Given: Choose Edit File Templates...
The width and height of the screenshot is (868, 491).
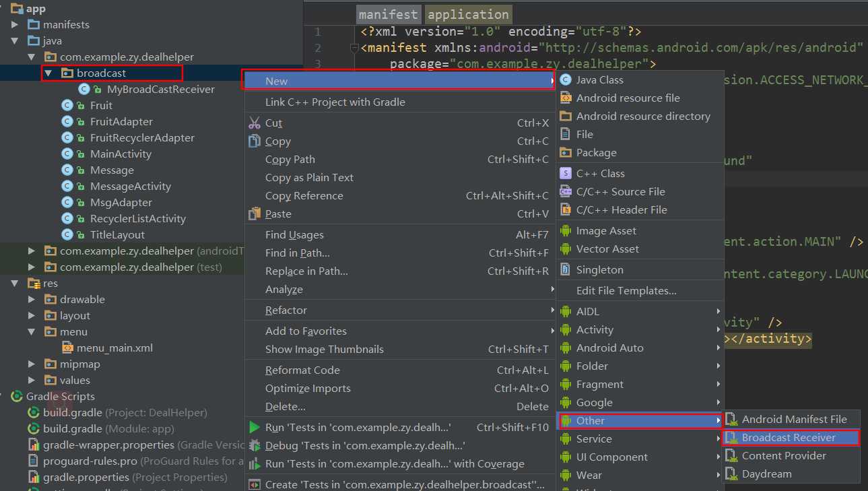Looking at the screenshot, I should 640,290.
